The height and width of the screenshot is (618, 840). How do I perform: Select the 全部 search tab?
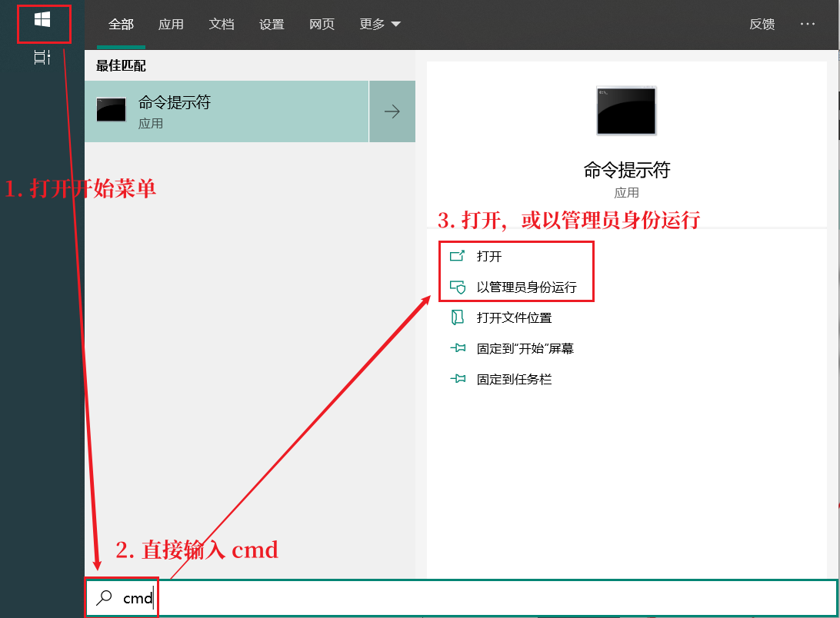[x=121, y=24]
